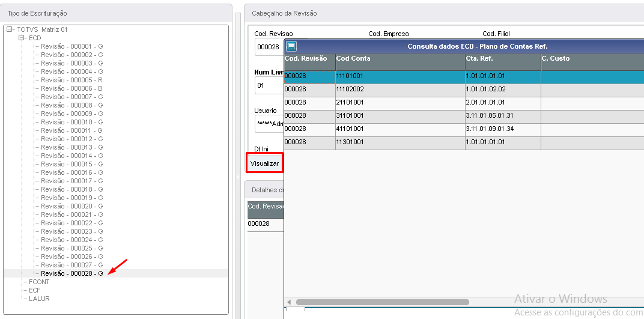Collapse the TOTVS Matriz 01 tree node
The width and height of the screenshot is (644, 319).
coord(10,29)
